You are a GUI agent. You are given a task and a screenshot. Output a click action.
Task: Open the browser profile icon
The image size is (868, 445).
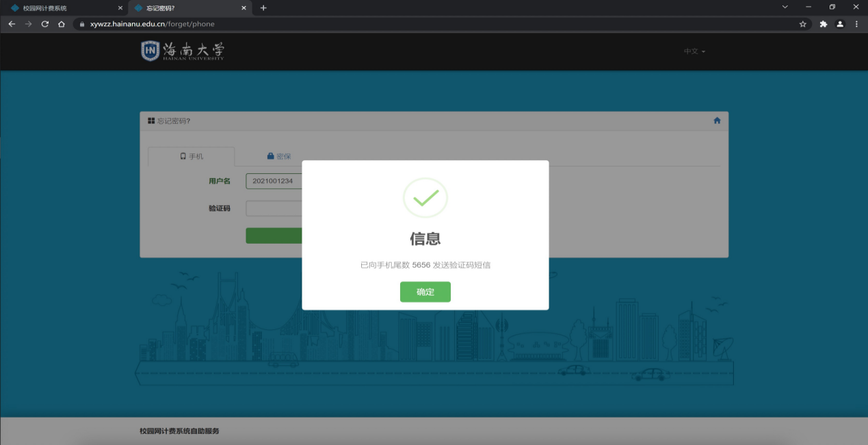(841, 24)
